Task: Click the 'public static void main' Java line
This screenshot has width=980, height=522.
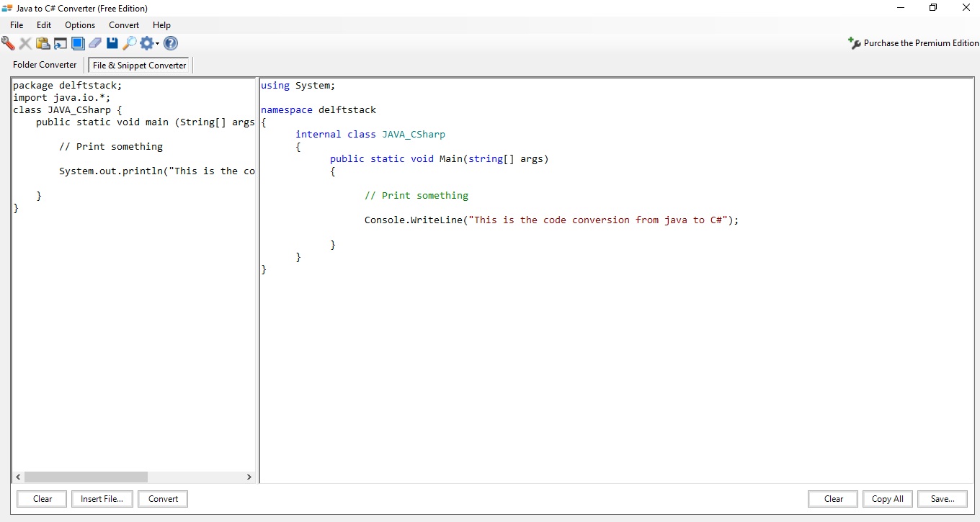Action: click(146, 122)
